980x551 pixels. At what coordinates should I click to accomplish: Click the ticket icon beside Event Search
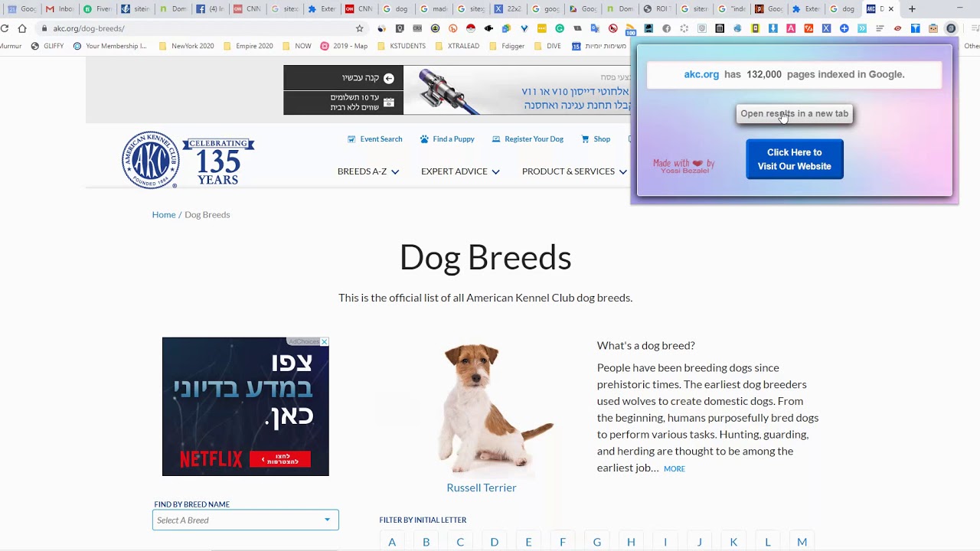tap(351, 139)
